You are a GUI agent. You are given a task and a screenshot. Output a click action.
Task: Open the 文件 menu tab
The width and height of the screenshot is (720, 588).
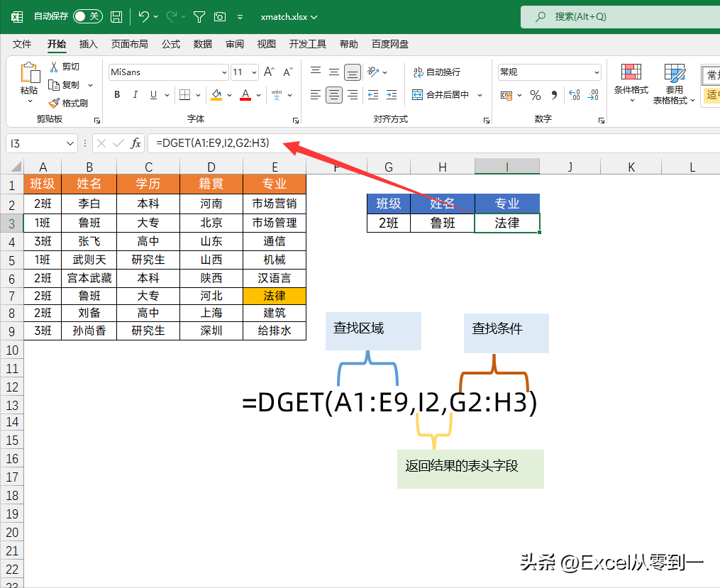pyautogui.click(x=22, y=44)
